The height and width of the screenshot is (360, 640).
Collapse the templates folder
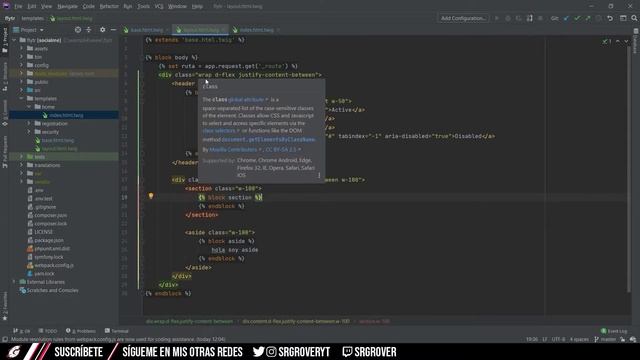pyautogui.click(x=22, y=98)
